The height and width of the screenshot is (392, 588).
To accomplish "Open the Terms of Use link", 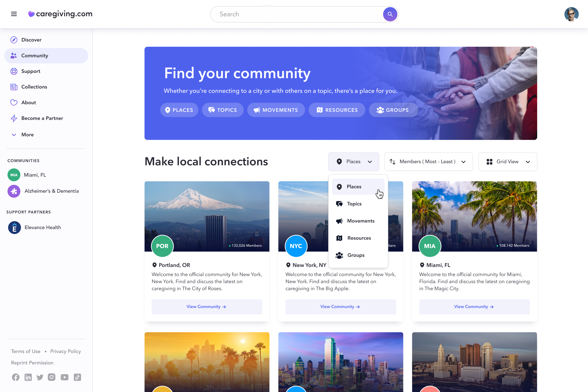I will tap(26, 352).
